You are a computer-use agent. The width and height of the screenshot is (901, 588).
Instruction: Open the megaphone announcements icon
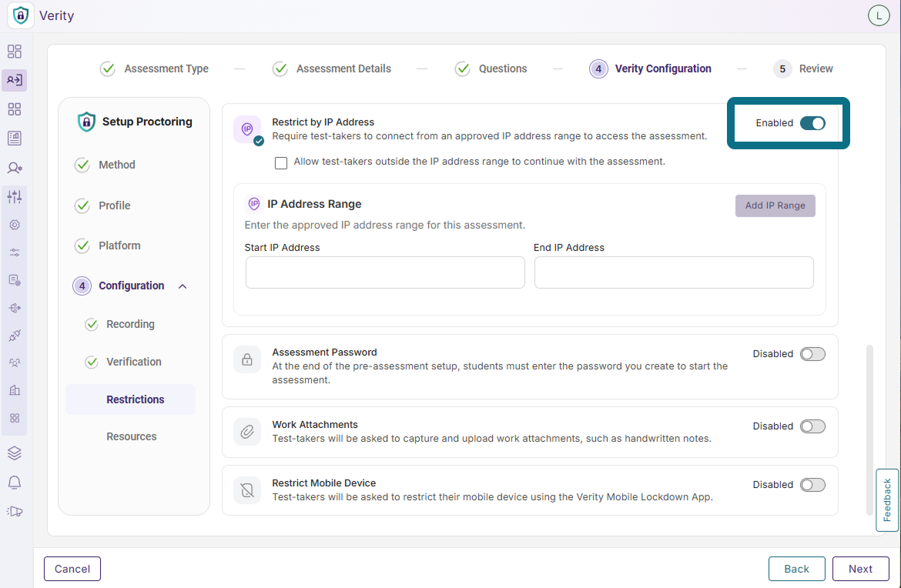coord(15,511)
